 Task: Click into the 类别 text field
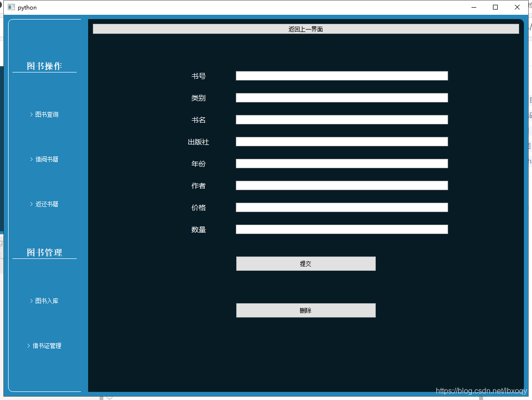point(341,98)
